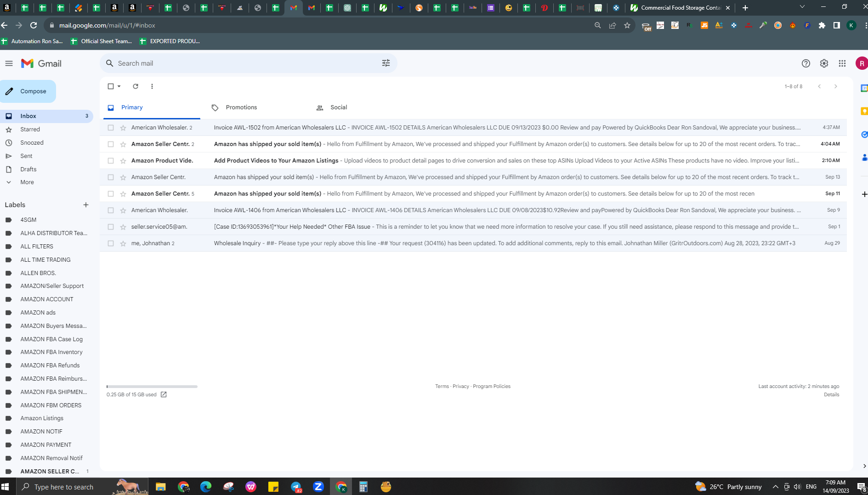Select the Wholesale Inquiry email checkbox
The image size is (868, 495).
[111, 243]
